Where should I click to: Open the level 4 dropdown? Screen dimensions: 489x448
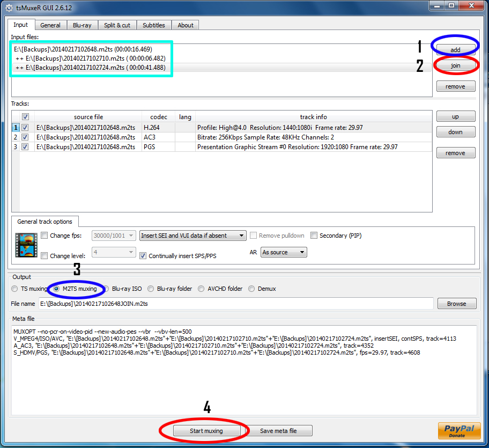pyautogui.click(x=114, y=252)
